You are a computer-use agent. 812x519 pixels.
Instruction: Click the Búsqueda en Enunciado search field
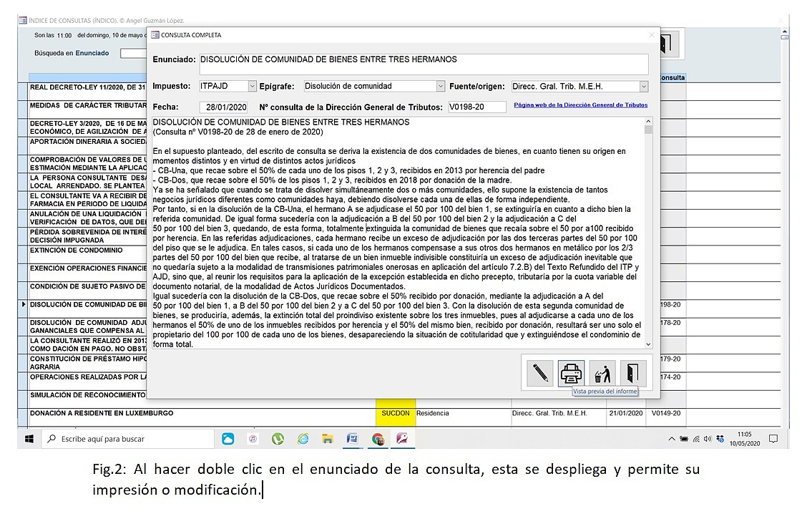[x=134, y=53]
